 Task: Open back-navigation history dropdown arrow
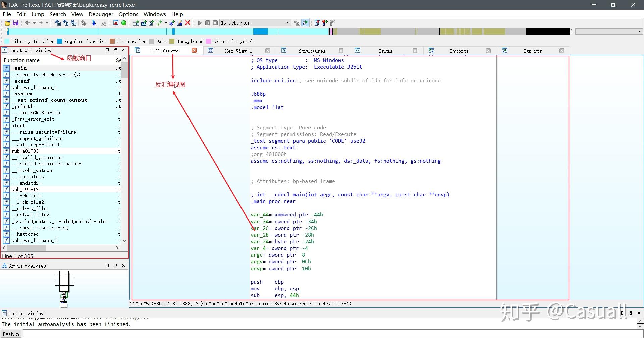pos(34,23)
